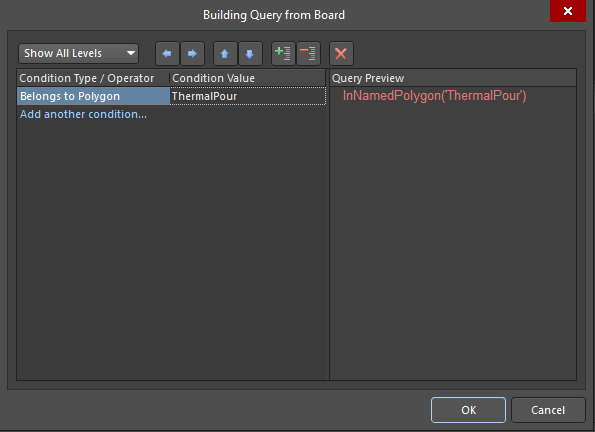Screen dimensions: 595x432
Task: Click the Building Query from Board title bar
Action: click(x=274, y=15)
